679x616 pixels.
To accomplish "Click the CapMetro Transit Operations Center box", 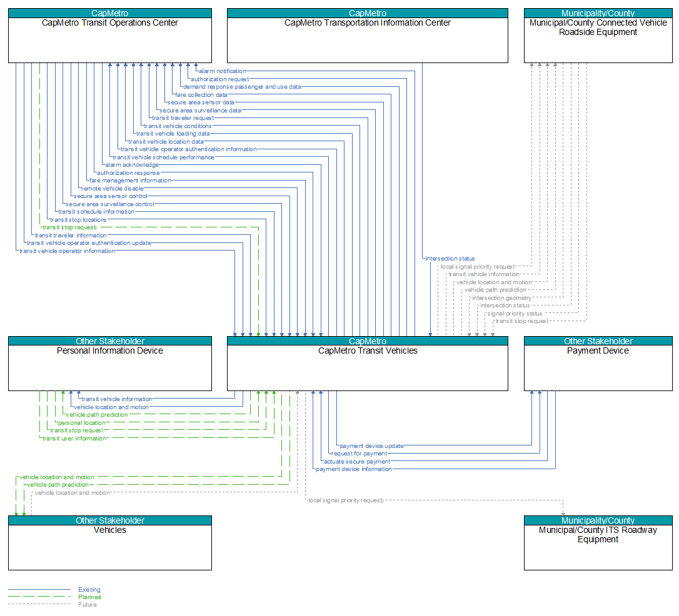I will click(110, 36).
